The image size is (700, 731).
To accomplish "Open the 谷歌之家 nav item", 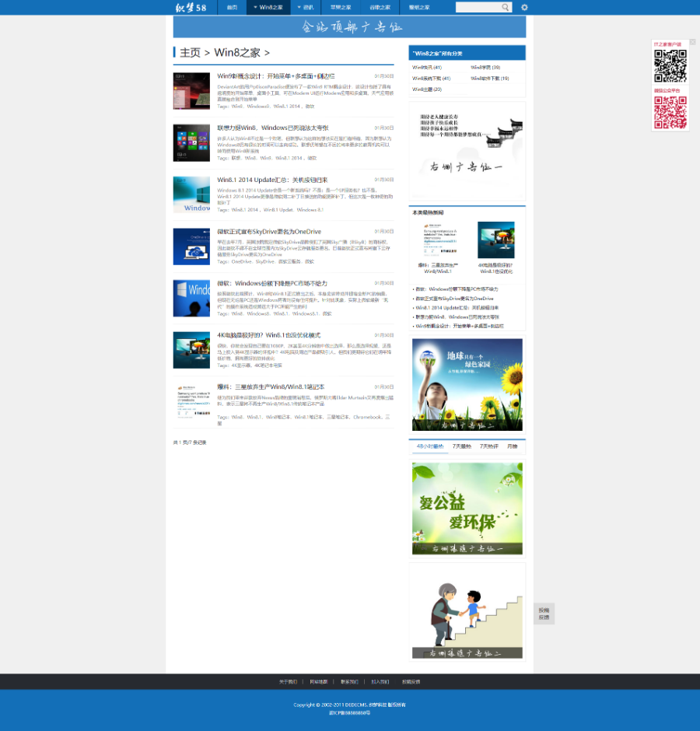I will pos(380,8).
